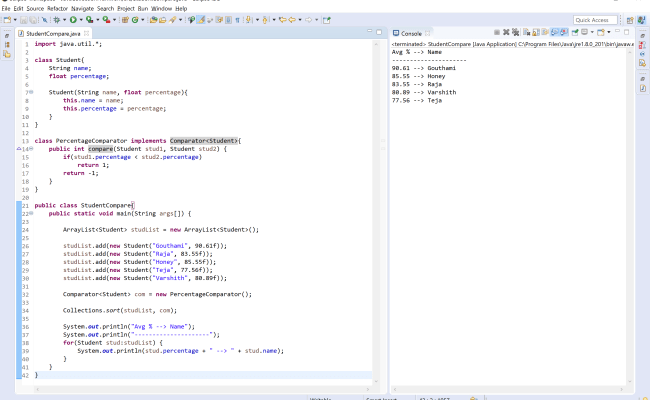
Task: Open the Search dropdown arrow
Action: (180, 20)
